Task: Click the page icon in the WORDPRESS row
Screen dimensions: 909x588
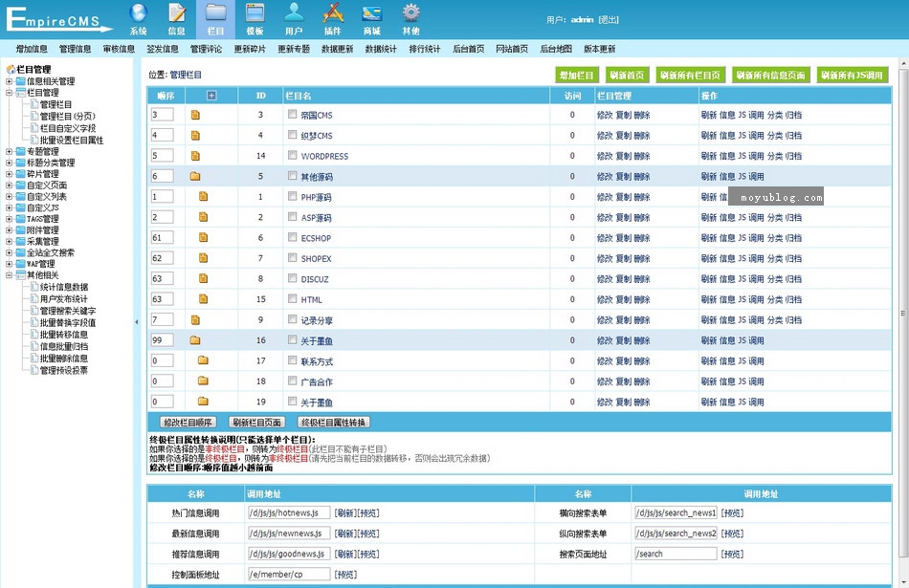Action: click(x=195, y=156)
